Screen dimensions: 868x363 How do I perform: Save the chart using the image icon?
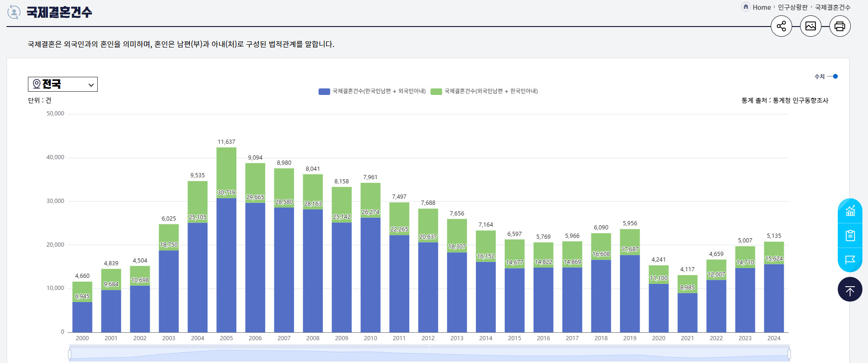811,26
